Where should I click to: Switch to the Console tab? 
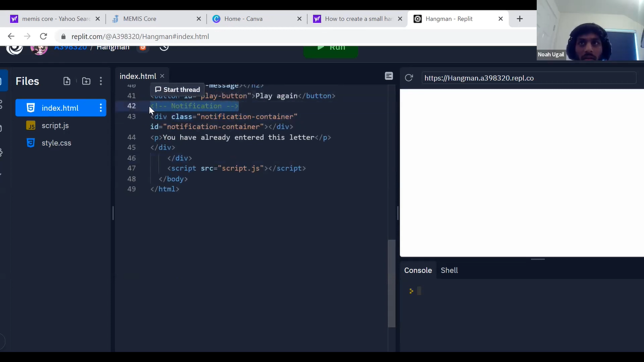(x=418, y=270)
